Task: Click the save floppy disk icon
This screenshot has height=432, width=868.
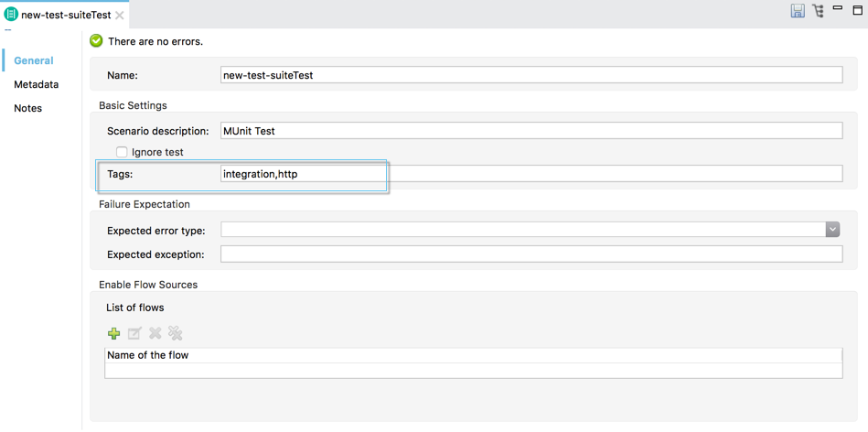Action: [x=798, y=11]
